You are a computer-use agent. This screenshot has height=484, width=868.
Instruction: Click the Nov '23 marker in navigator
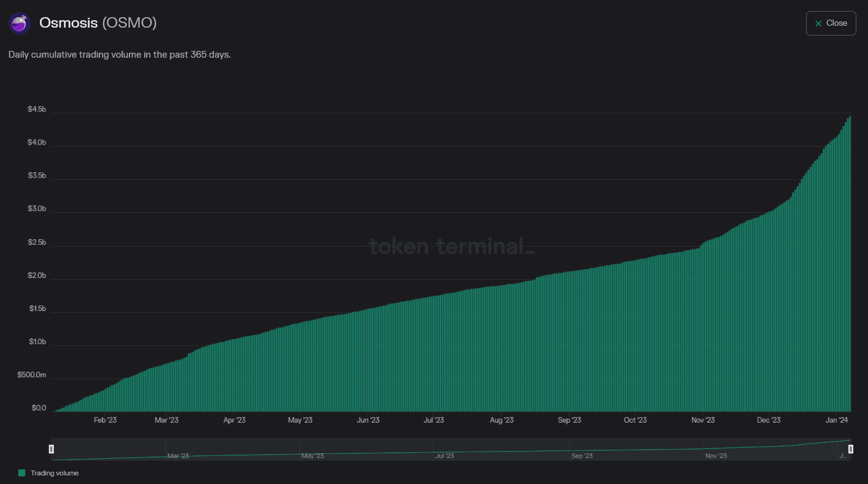click(x=716, y=456)
